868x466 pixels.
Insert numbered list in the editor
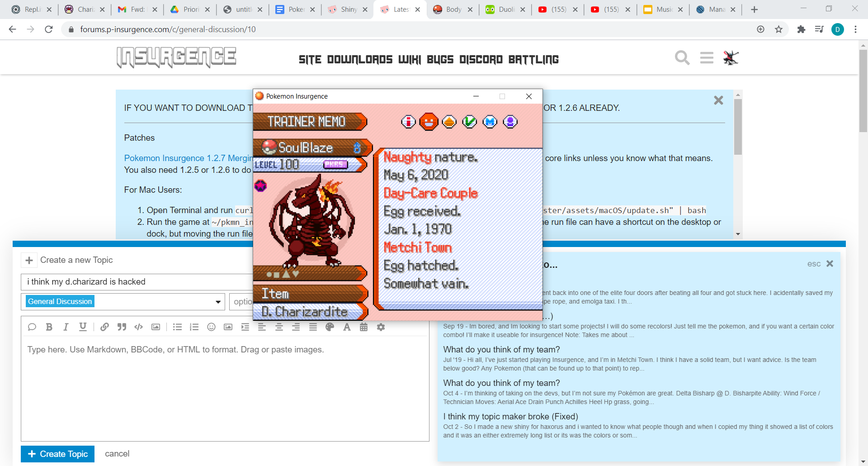coord(194,327)
